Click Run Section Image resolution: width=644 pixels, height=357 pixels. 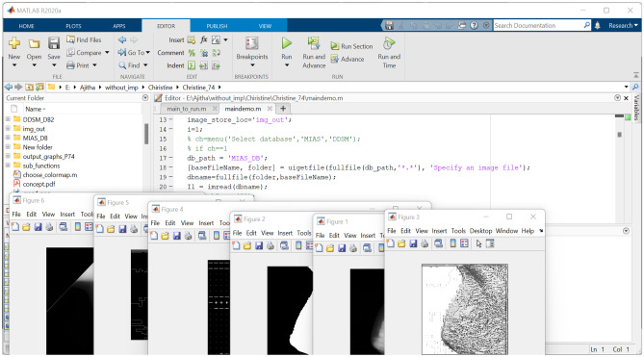[x=352, y=46]
